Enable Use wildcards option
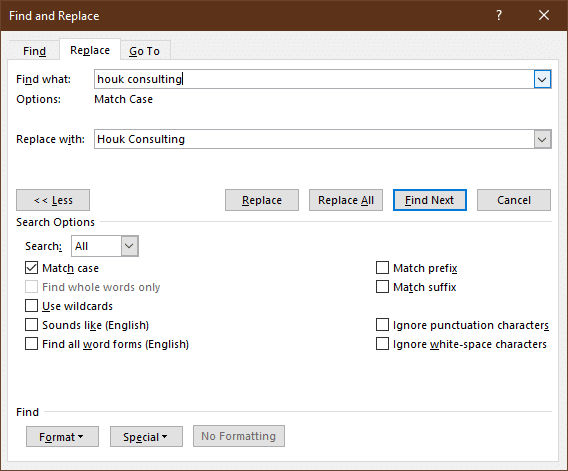Image resolution: width=568 pixels, height=471 pixels. pos(32,306)
